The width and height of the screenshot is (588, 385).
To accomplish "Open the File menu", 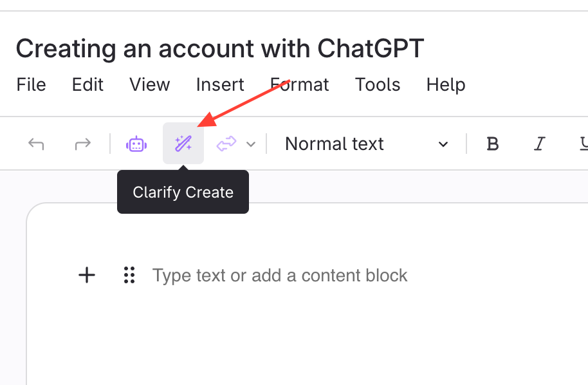I will [31, 85].
